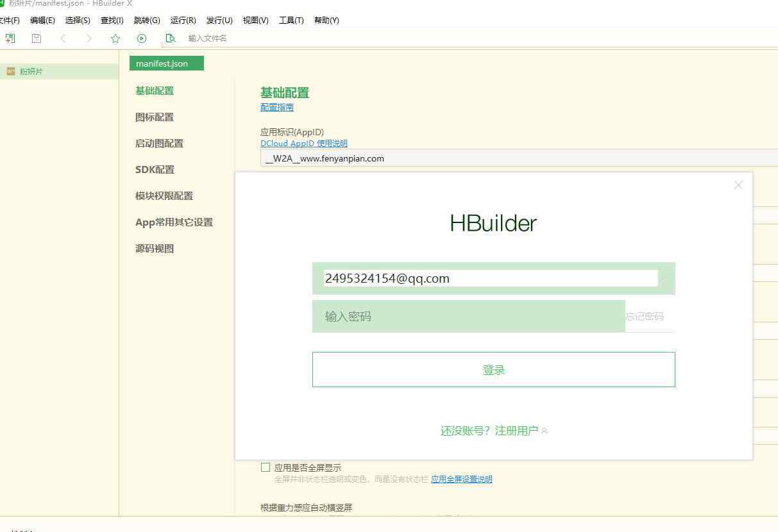This screenshot has width=778, height=532.
Task: Open the 发行(U) menu
Action: pyautogui.click(x=219, y=21)
